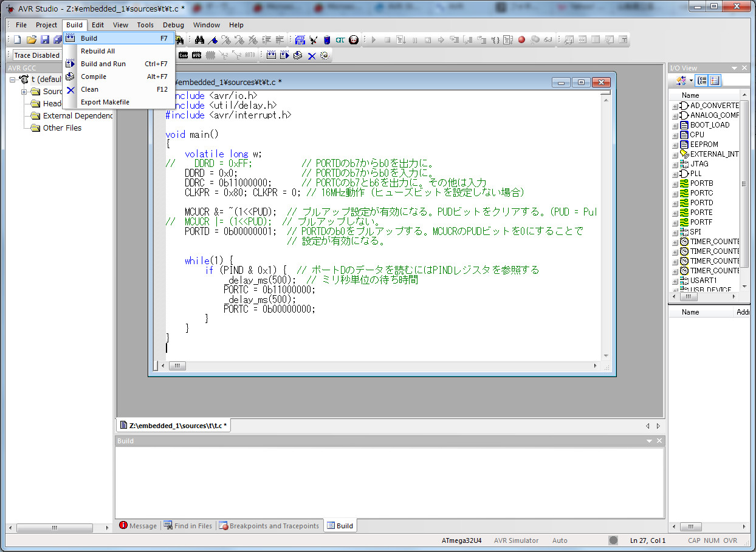
Task: Open the Build output panel options arrow
Action: [x=649, y=441]
